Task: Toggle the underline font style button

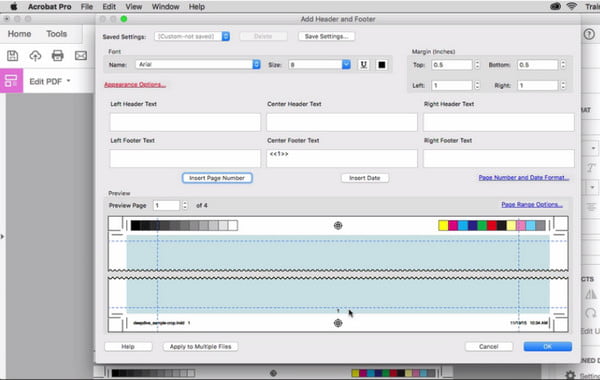Action: pos(364,65)
